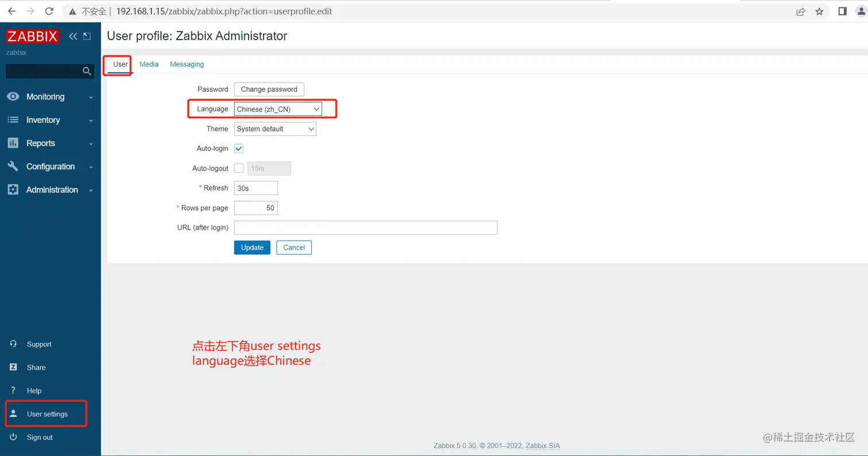Click the Administration menu label

tap(52, 189)
